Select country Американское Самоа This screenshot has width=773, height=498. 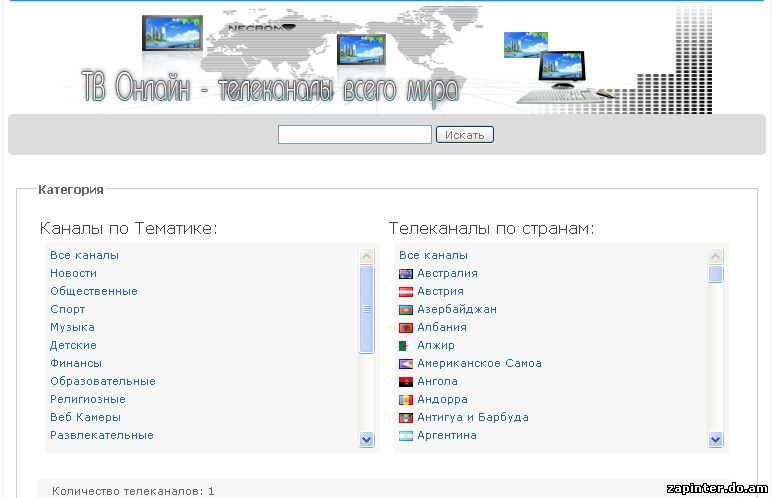(479, 363)
